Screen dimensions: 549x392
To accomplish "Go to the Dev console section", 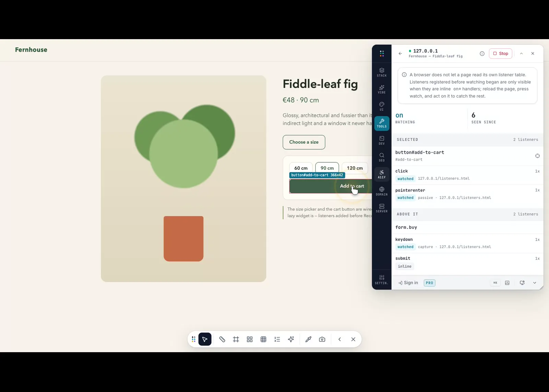I will (x=382, y=140).
